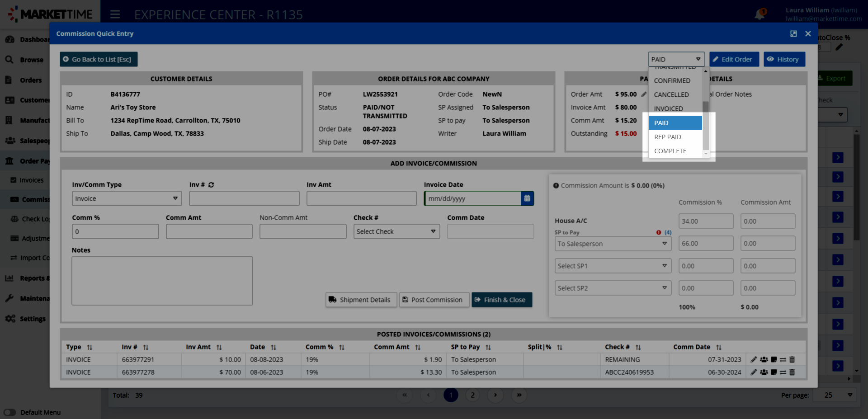Open salesperson split for invoice 663977291

tap(764, 360)
